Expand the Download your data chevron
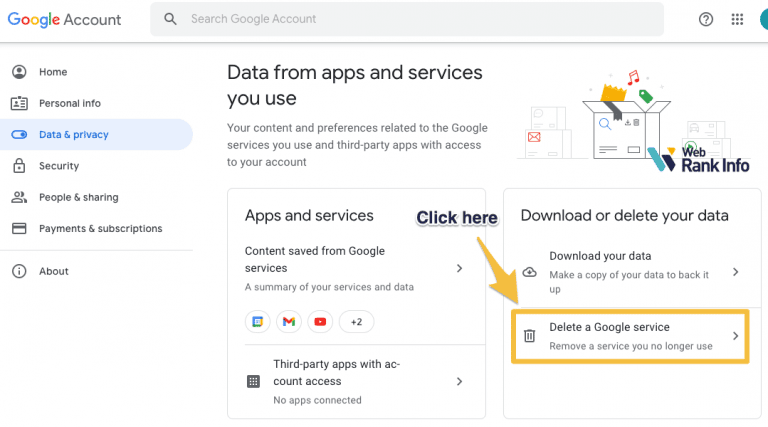768x427 pixels. pyautogui.click(x=735, y=272)
